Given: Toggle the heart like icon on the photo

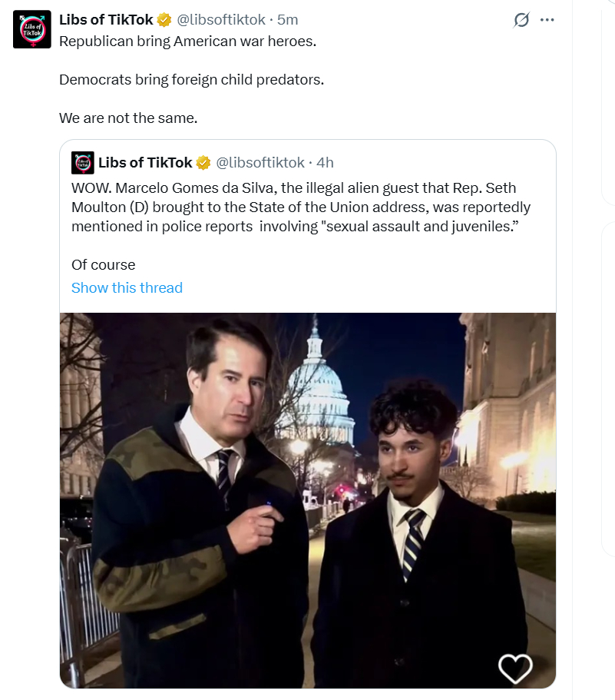Looking at the screenshot, I should pyautogui.click(x=515, y=668).
